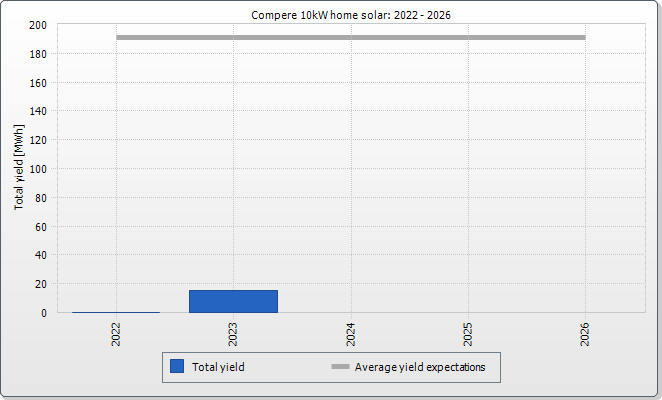Image resolution: width=662 pixels, height=400 pixels.
Task: Select the 2026 x-axis label
Action: pos(585,333)
